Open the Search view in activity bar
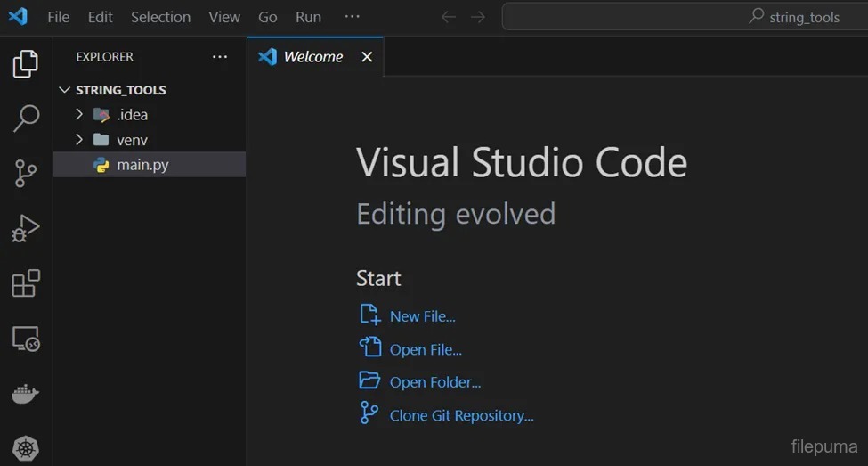This screenshot has width=868, height=466. [26, 118]
